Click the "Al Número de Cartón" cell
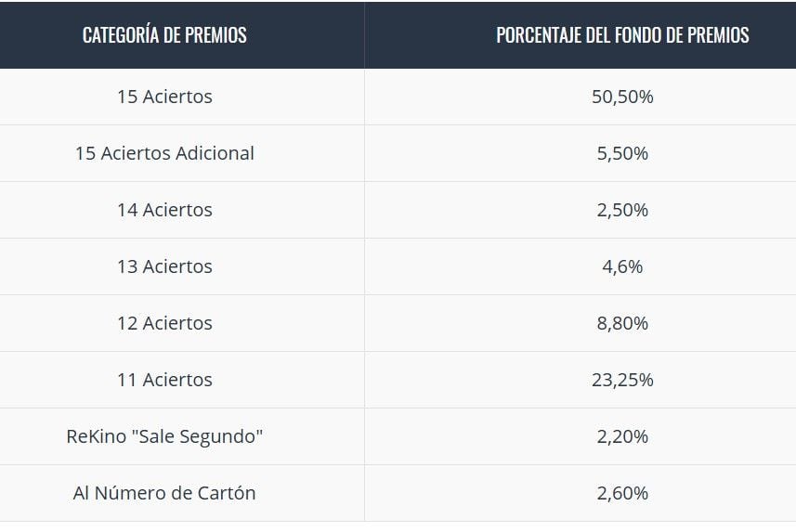This screenshot has width=796, height=532. coord(164,493)
